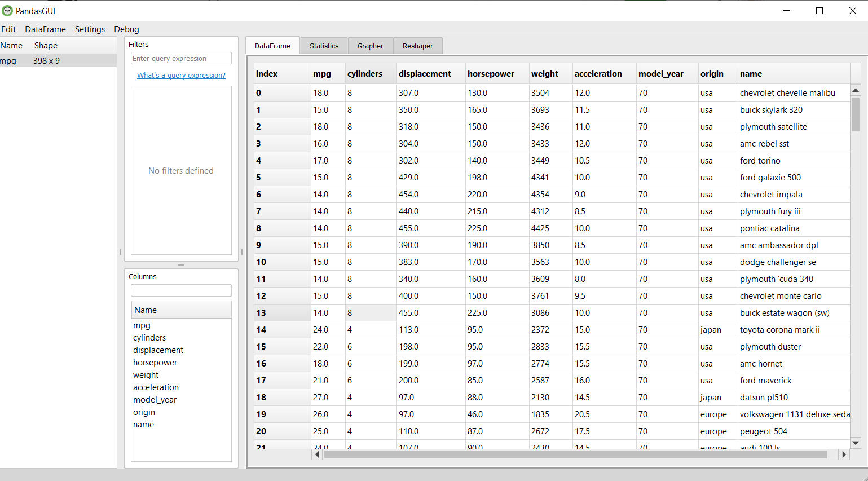The width and height of the screenshot is (868, 481).
Task: Open the Debug menu
Action: pos(126,29)
